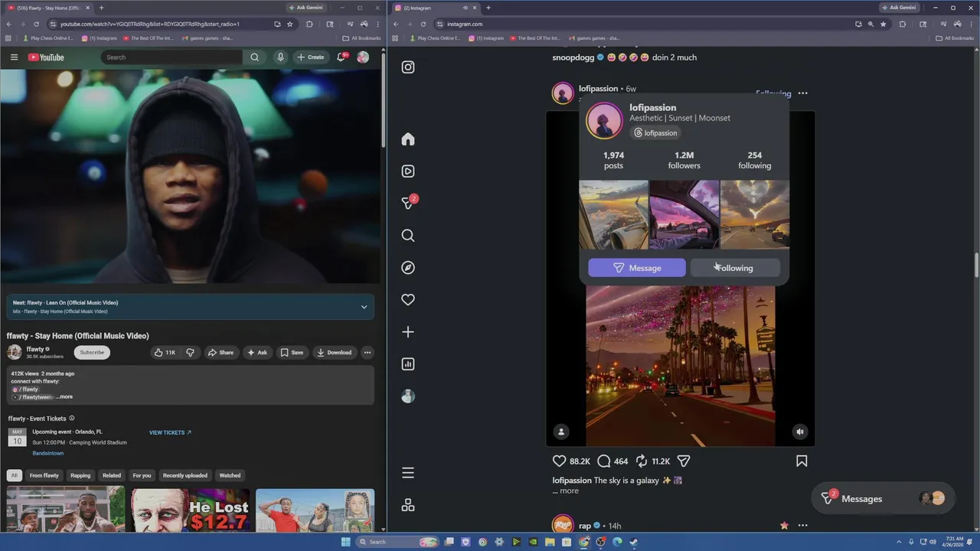
Task: Go to the YouTube home logo
Action: [x=46, y=57]
